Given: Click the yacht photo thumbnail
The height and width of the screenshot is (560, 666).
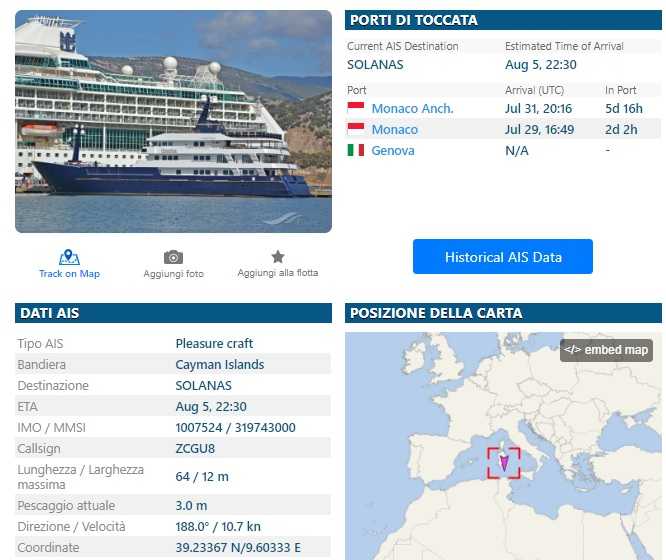Looking at the screenshot, I should [173, 121].
